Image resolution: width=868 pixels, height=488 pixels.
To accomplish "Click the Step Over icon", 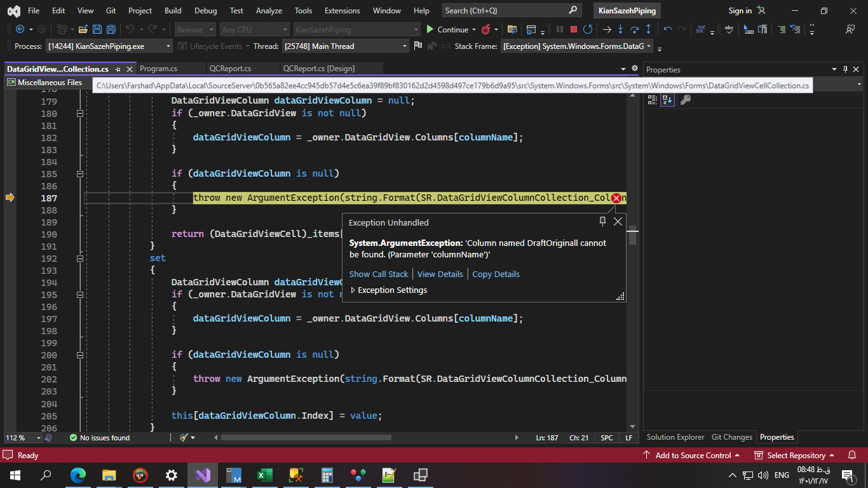I will [634, 29].
